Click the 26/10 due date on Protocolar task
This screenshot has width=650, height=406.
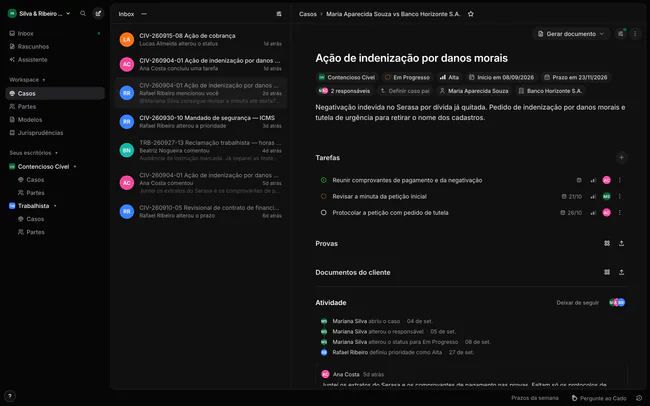click(x=571, y=213)
